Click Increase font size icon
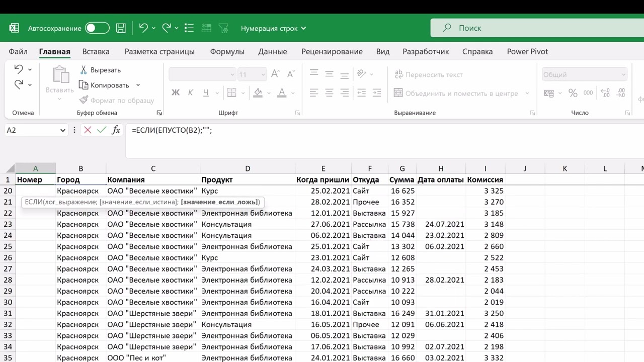The image size is (644, 362). pos(275,74)
